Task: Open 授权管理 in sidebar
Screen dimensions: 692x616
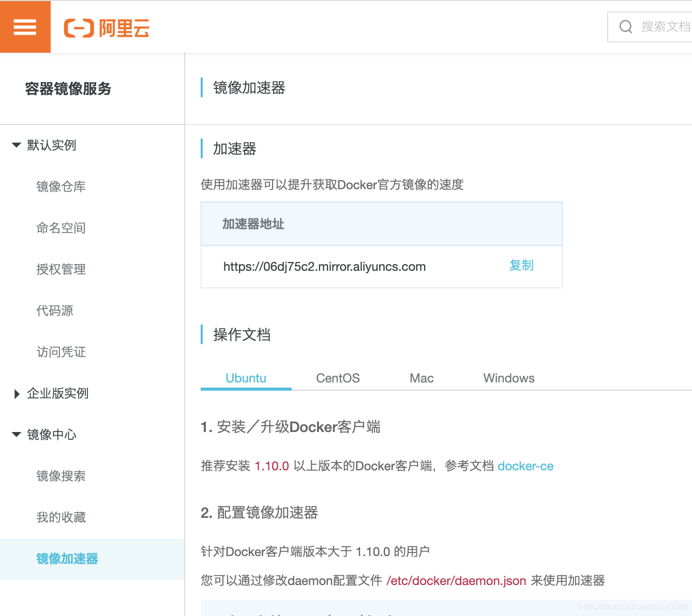Action: pos(61,269)
